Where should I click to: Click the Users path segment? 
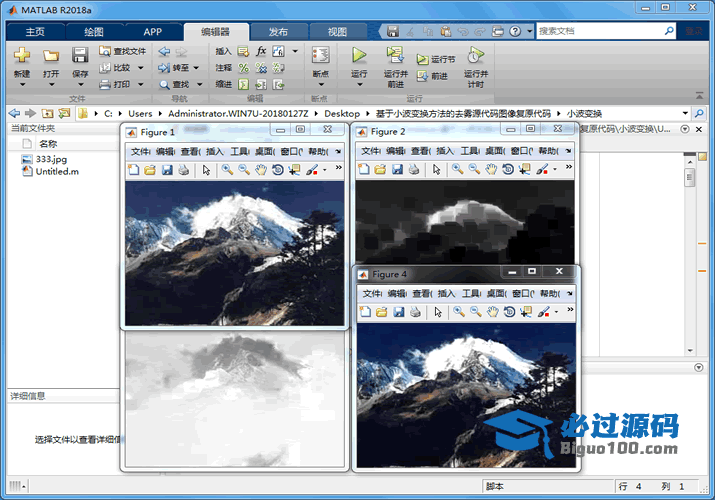(140, 113)
